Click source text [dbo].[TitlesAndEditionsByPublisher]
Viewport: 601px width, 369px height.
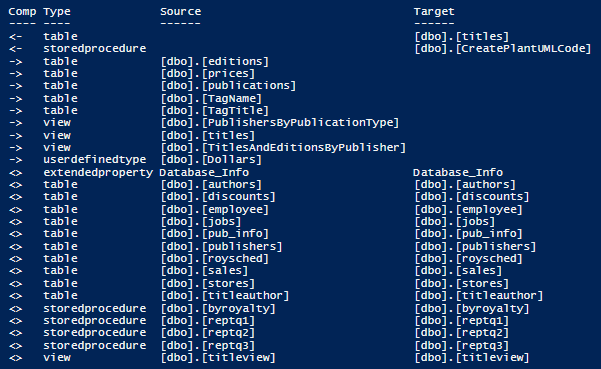click(x=283, y=148)
